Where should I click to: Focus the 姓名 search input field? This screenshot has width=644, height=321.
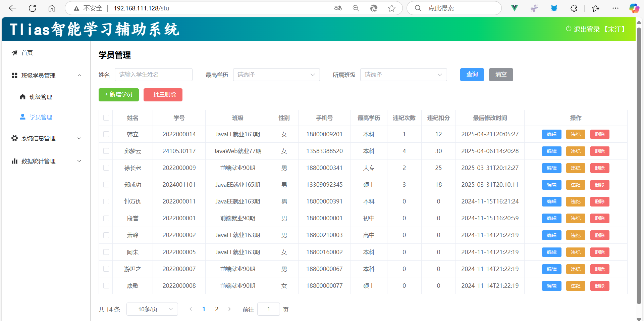tap(154, 75)
